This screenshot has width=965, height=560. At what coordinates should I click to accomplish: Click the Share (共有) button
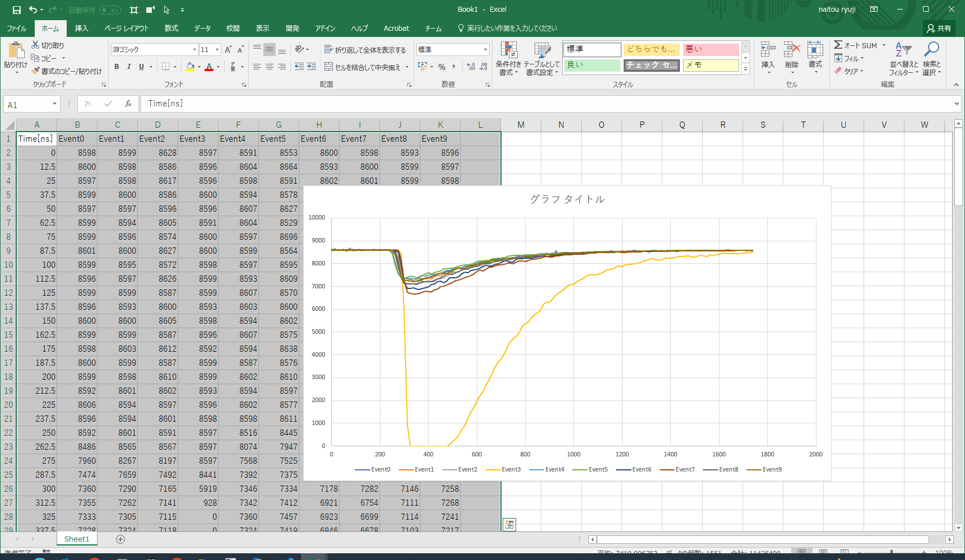[939, 28]
